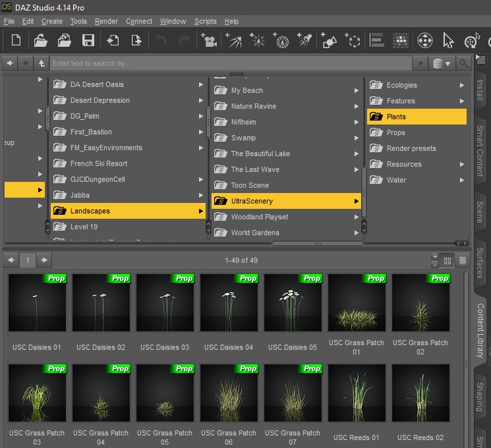Switch to list view
This screenshot has width=491, height=448.
click(x=463, y=260)
